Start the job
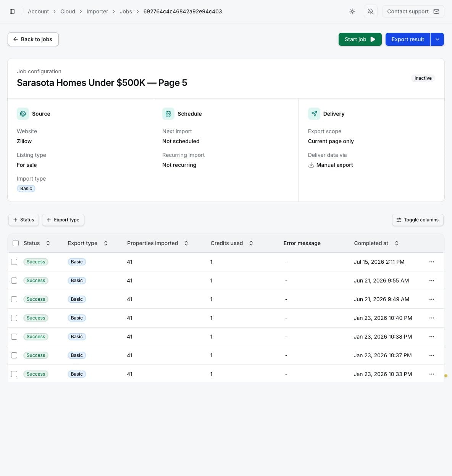This screenshot has width=452, height=476. point(360,39)
